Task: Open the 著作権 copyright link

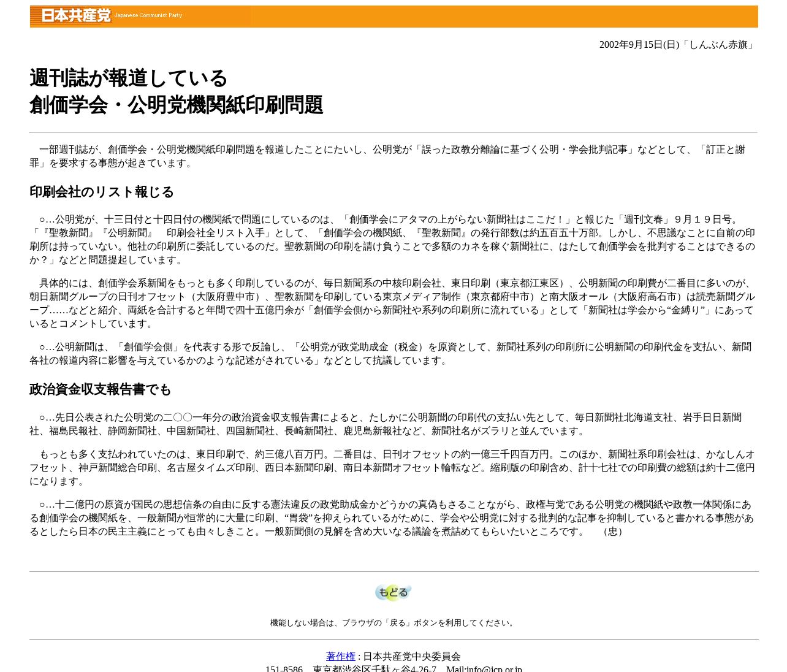Action: (x=341, y=657)
